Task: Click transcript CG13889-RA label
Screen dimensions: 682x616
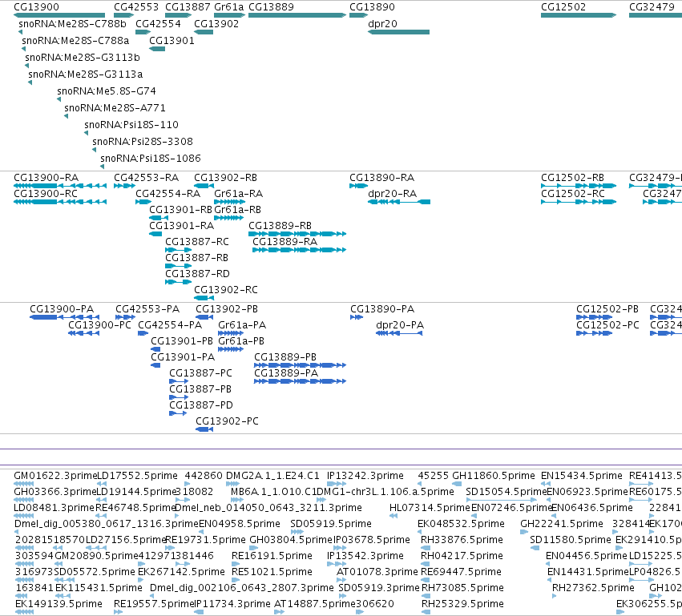Action: click(285, 242)
